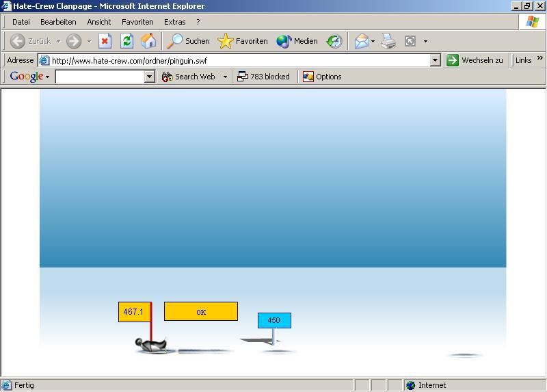
Task: Click the page icon in the address bar
Action: 44,60
